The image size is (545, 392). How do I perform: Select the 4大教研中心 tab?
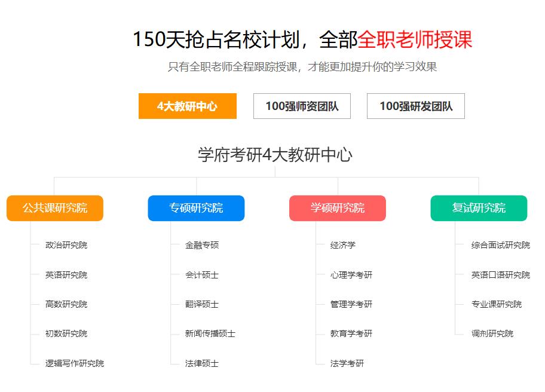pyautogui.click(x=188, y=106)
